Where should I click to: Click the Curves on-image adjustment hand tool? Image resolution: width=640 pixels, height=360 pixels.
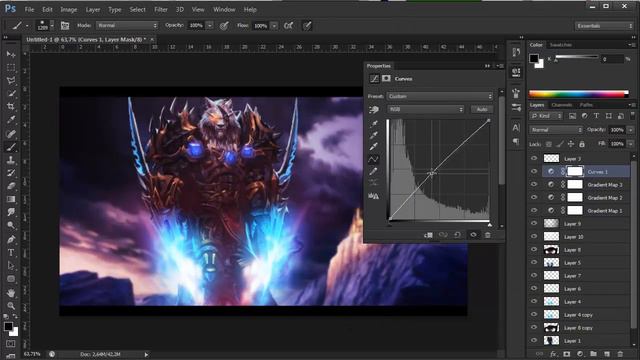pyautogui.click(x=373, y=109)
